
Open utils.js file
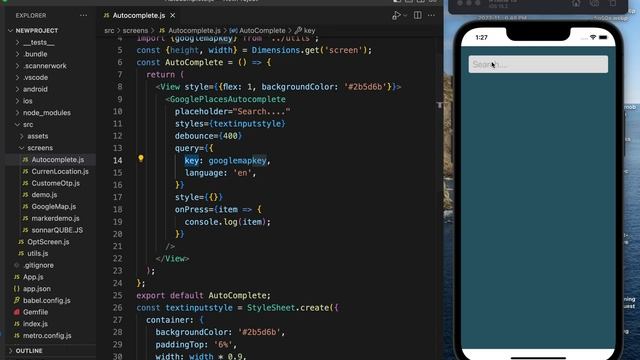38,253
